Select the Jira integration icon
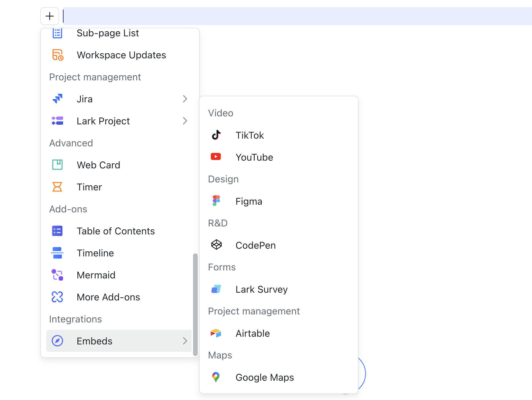 tap(57, 99)
